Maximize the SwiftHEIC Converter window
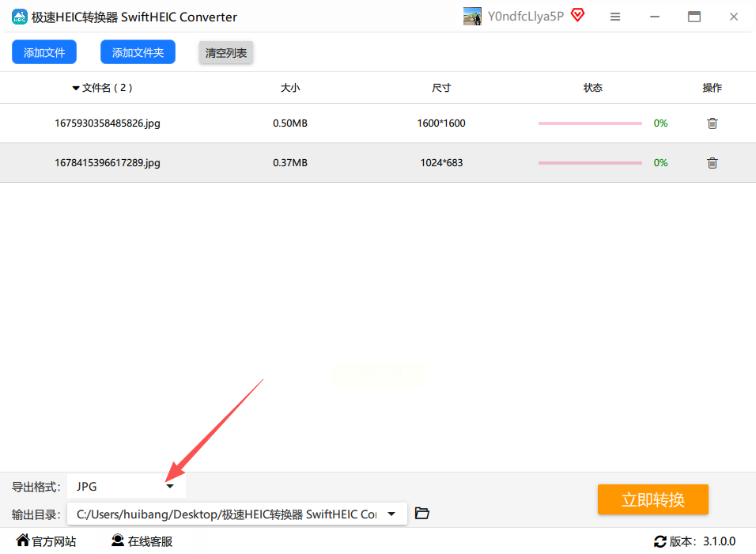 click(x=694, y=17)
